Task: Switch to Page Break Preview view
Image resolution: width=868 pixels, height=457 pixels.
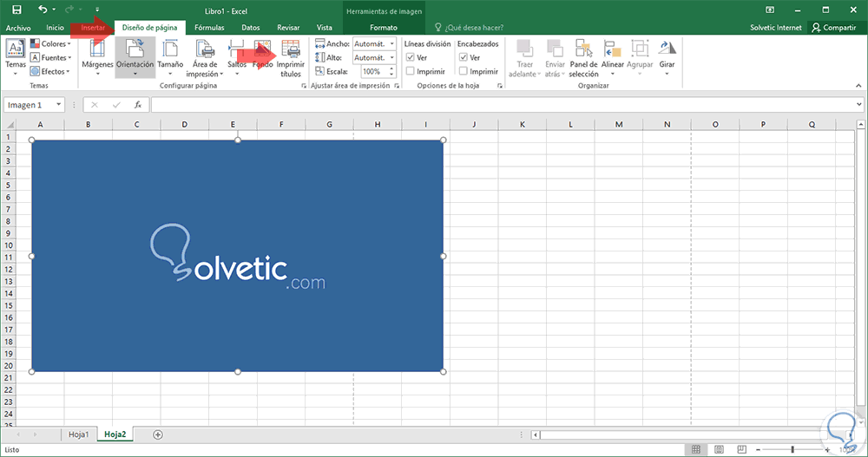Action: pyautogui.click(x=741, y=449)
